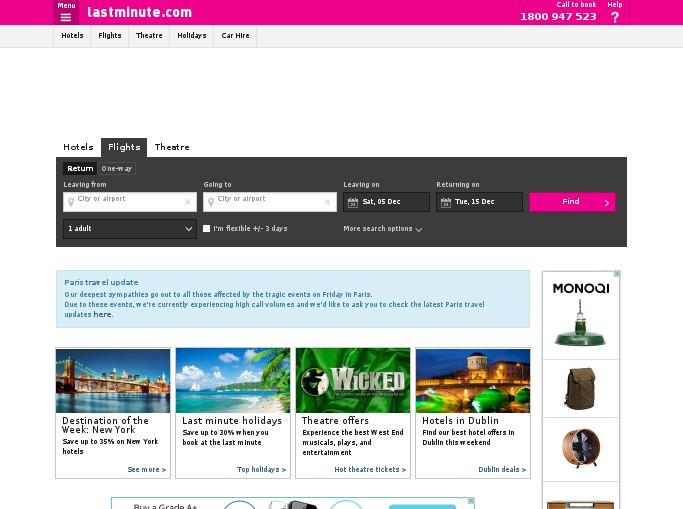This screenshot has width=683, height=509.
Task: Close the MONOQI side advertisement
Action: coord(617,273)
